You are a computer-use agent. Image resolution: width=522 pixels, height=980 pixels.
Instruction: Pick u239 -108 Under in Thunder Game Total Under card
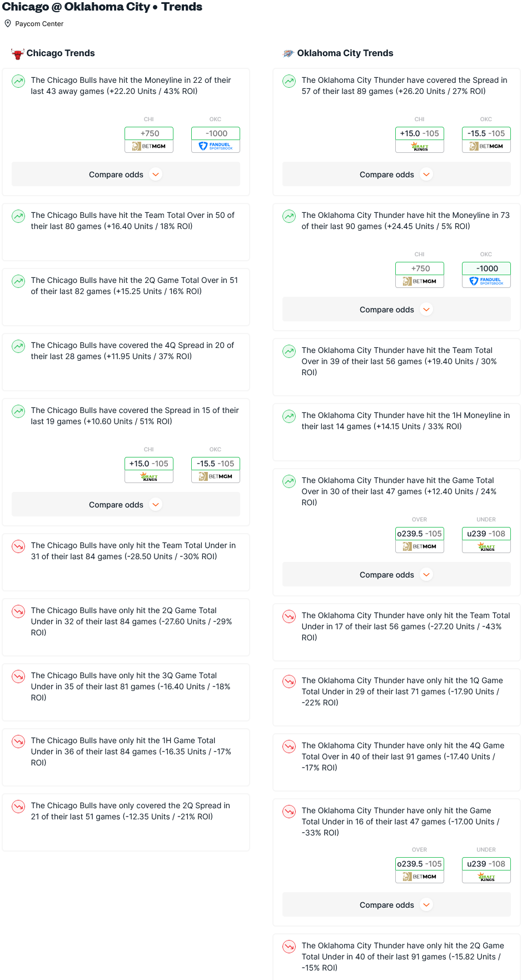[x=486, y=864]
